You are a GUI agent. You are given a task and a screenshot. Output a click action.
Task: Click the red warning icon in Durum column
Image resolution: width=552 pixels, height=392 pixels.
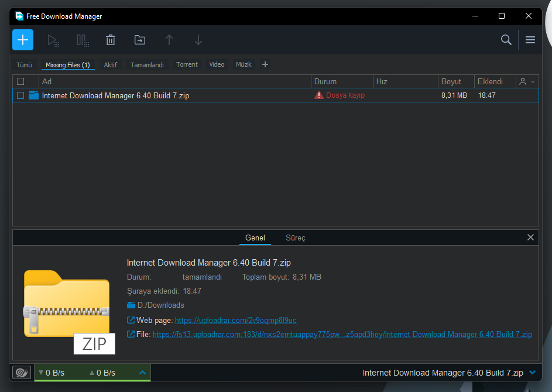[x=319, y=95]
